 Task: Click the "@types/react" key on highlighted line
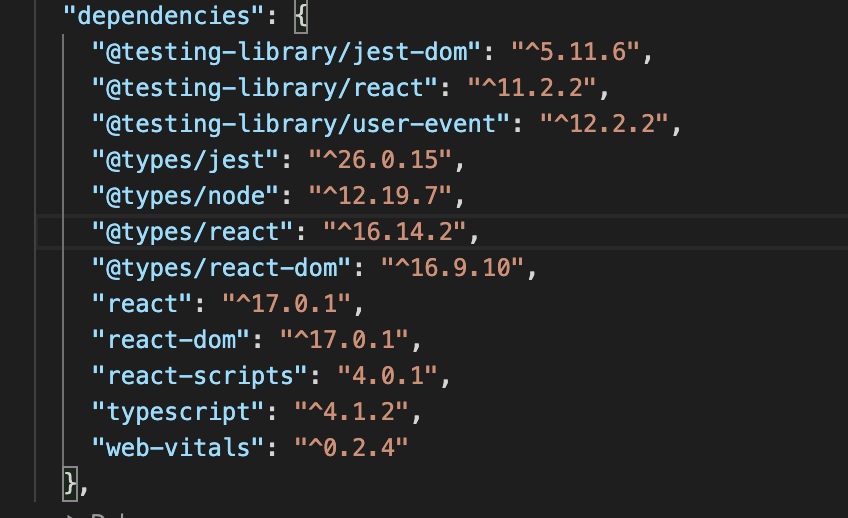(x=191, y=233)
